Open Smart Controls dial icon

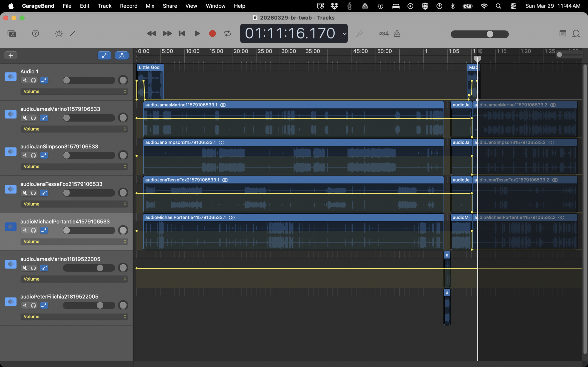[59, 33]
